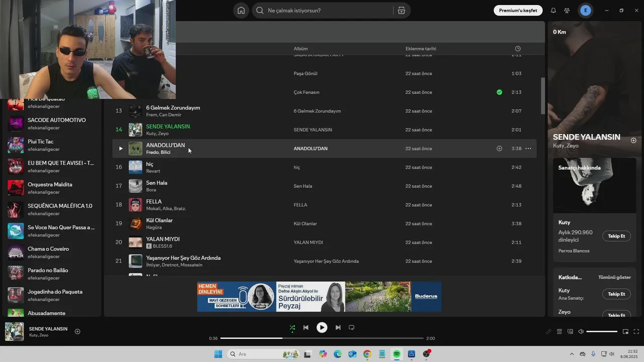
Task: Select Sen Hala track row
Action: pyautogui.click(x=325, y=186)
